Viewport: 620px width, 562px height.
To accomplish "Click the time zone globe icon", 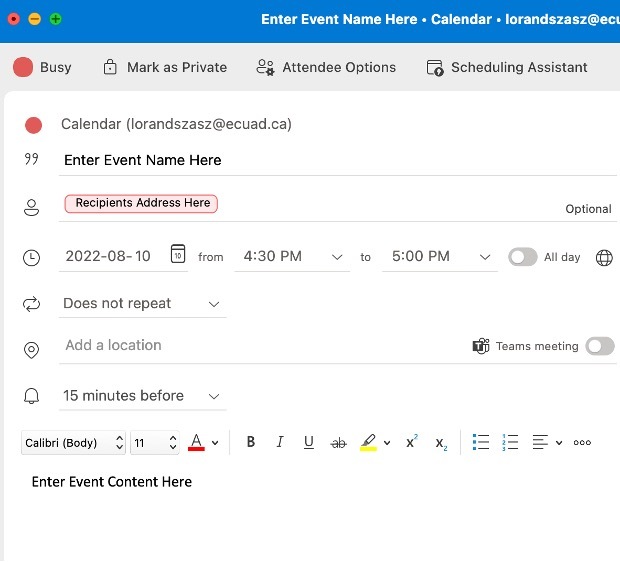I will 604,258.
